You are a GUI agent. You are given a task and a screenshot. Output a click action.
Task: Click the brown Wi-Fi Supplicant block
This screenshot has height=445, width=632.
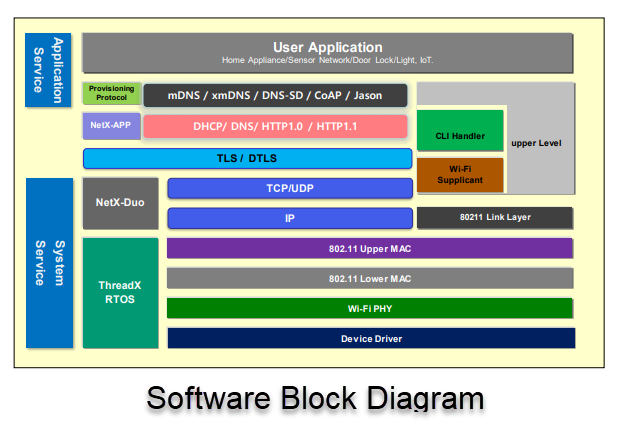point(459,175)
